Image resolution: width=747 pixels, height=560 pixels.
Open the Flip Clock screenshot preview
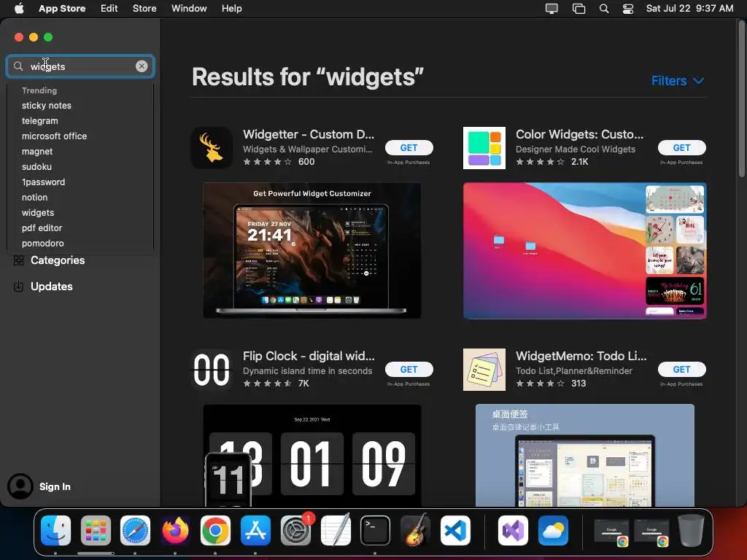pos(312,456)
